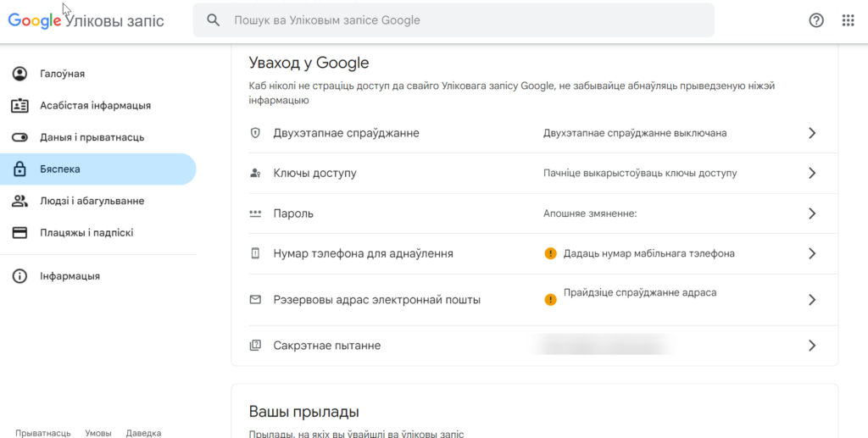Screen dimensions: 868x438
Task: Click the Інфармацыя info circle icon
Action: click(20, 276)
